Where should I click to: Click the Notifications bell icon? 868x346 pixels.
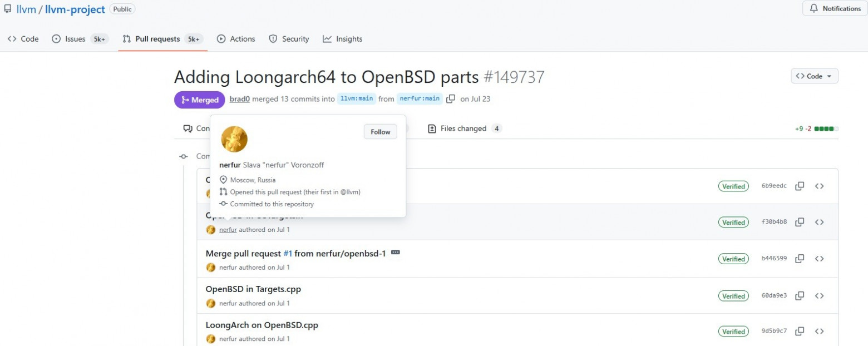point(813,8)
